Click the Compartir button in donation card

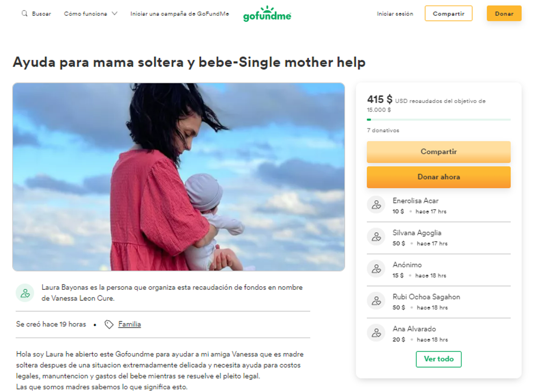click(x=438, y=152)
